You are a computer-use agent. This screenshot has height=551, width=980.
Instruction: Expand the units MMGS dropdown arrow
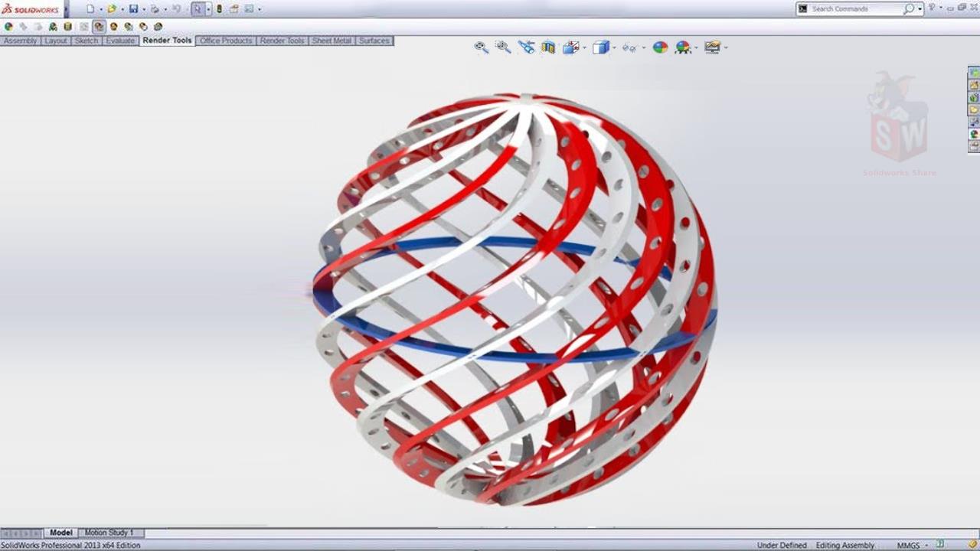pos(928,546)
